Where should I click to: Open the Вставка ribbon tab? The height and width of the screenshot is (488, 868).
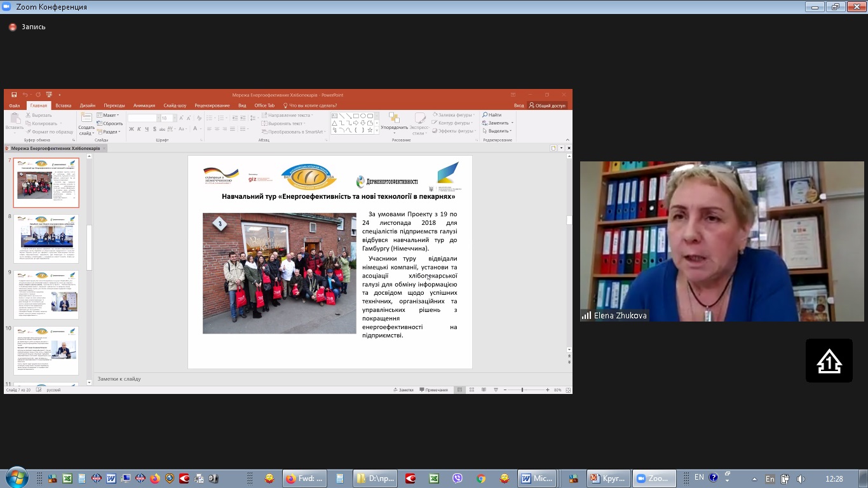[x=63, y=105]
